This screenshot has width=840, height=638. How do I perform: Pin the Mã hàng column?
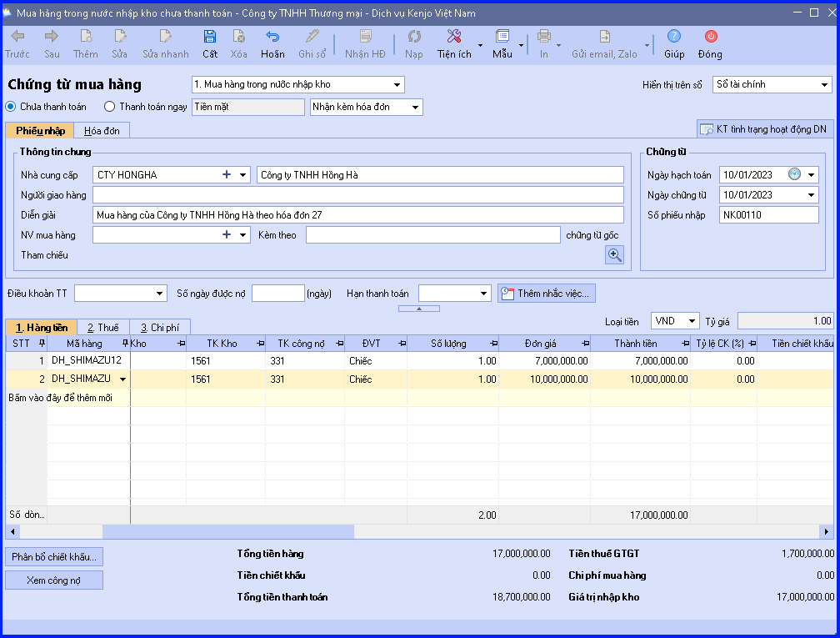pos(125,343)
